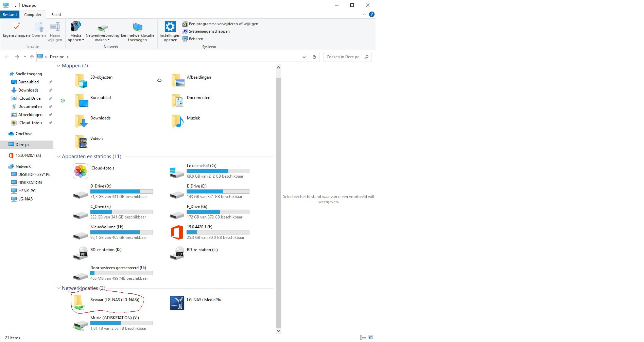This screenshot has width=644, height=342.
Task: Select Bewaar (LG-NAS) network folder
Action: coord(106,302)
